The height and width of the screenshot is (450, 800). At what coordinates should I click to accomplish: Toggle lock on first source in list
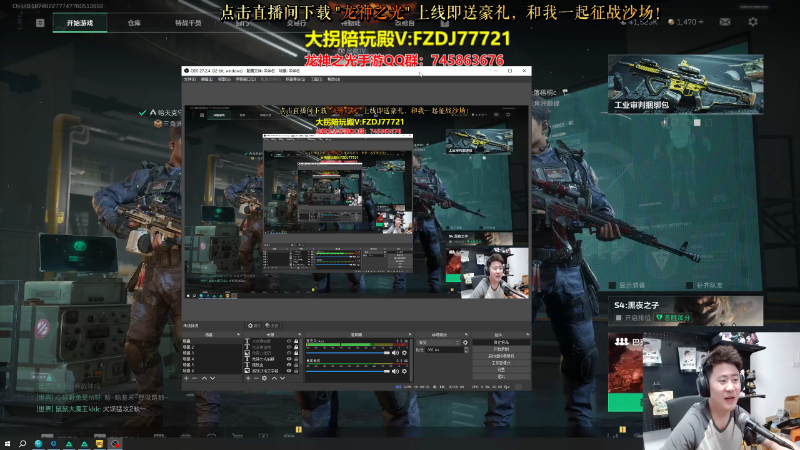pyautogui.click(x=296, y=341)
